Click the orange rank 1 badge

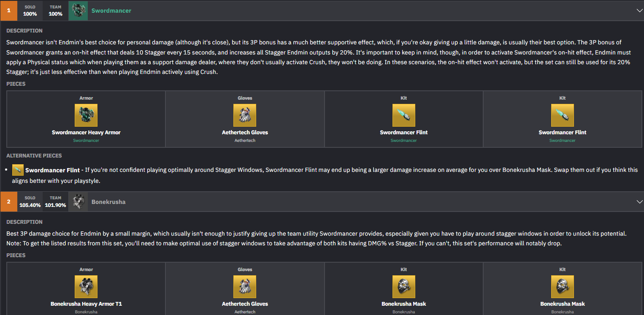pos(8,11)
